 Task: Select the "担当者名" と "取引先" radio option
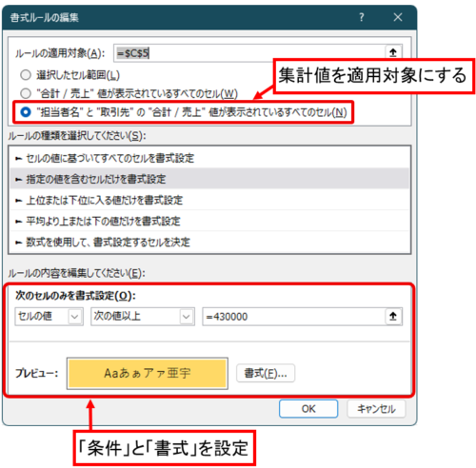pos(26,112)
